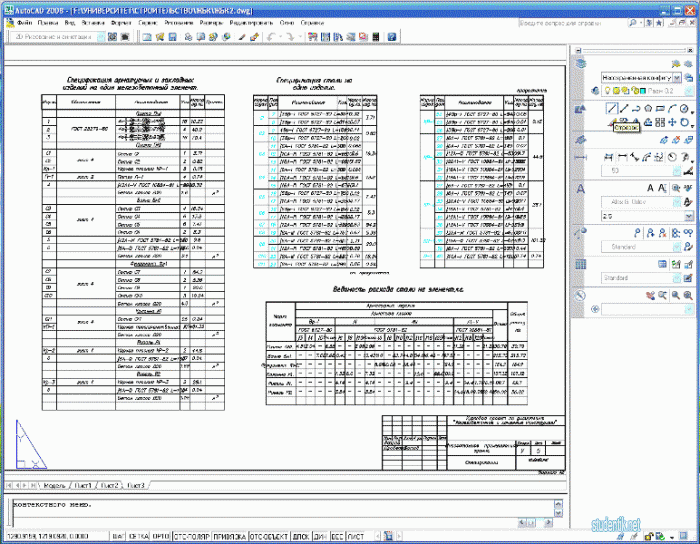Open the Вставка menu
The width and height of the screenshot is (700, 544).
click(x=93, y=22)
